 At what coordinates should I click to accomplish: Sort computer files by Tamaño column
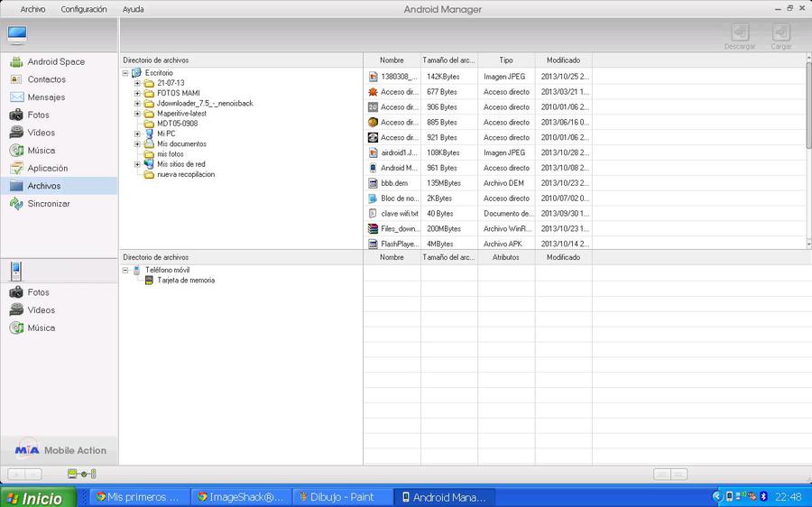pyautogui.click(x=449, y=60)
